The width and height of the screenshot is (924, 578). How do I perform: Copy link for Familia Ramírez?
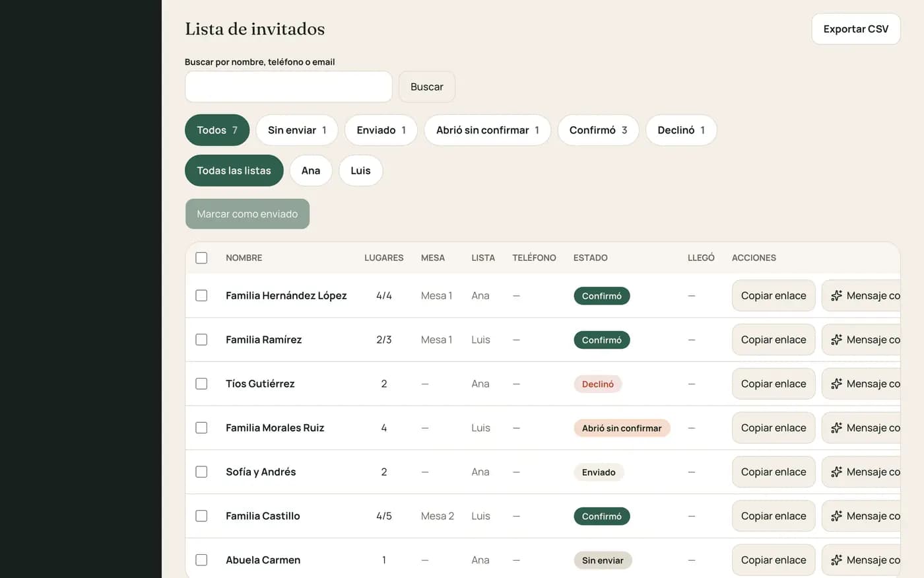coord(774,340)
